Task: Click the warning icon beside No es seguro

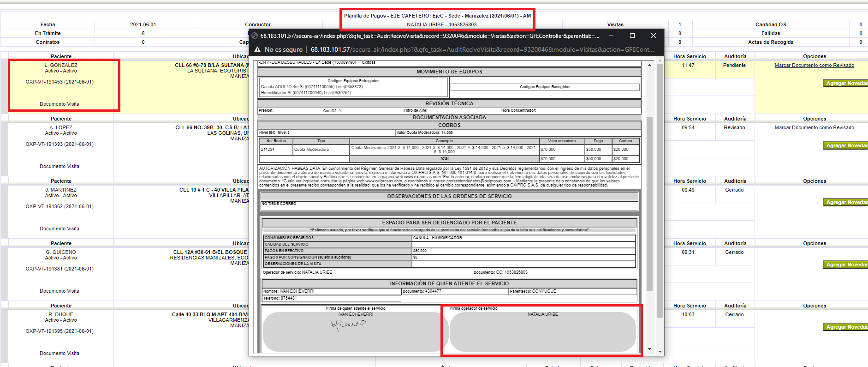Action: [x=257, y=49]
